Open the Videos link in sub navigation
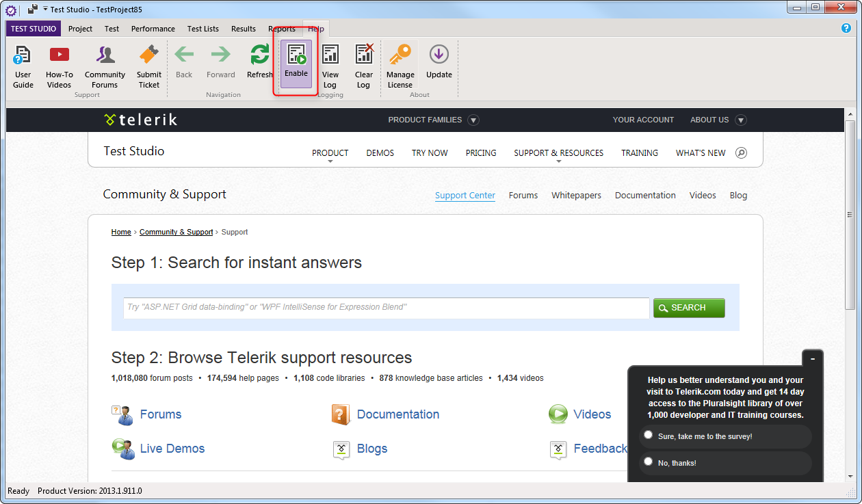This screenshot has height=504, width=862. [703, 195]
